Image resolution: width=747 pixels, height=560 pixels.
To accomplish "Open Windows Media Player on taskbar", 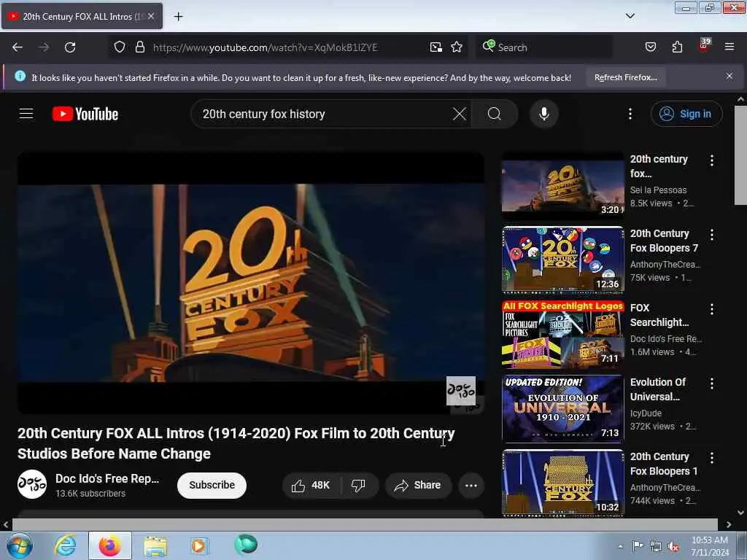I will 199,545.
